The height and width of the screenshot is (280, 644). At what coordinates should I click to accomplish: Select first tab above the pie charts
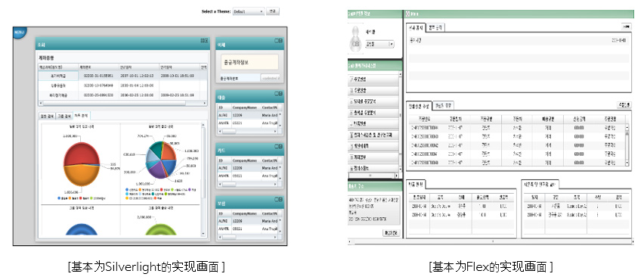[47, 116]
